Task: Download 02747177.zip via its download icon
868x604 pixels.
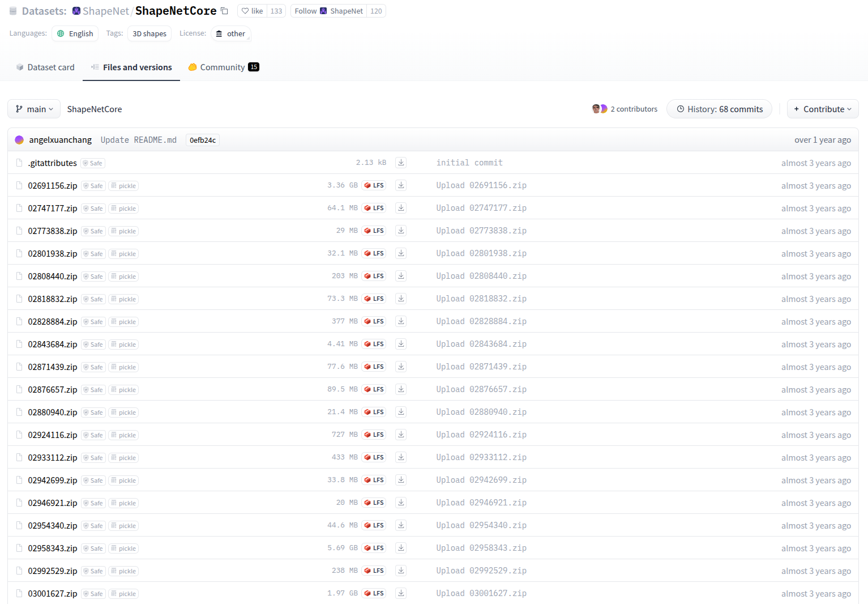Action: coord(401,208)
